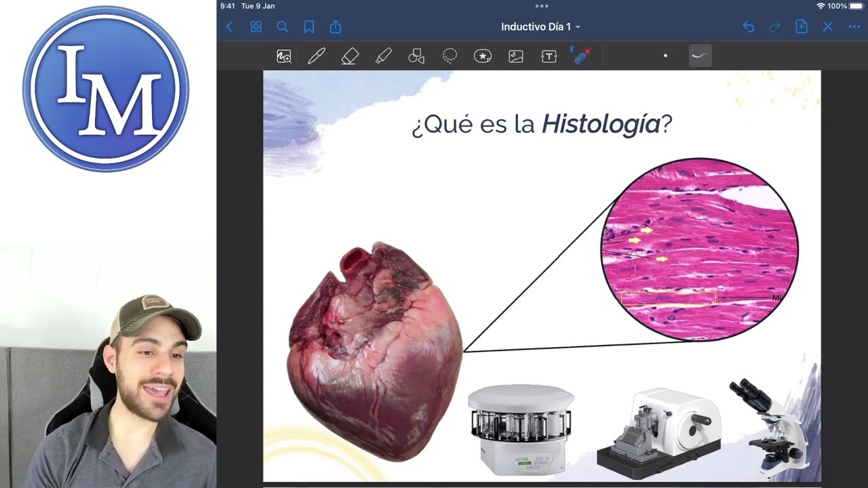Undo the last stroke
868x488 pixels.
748,27
